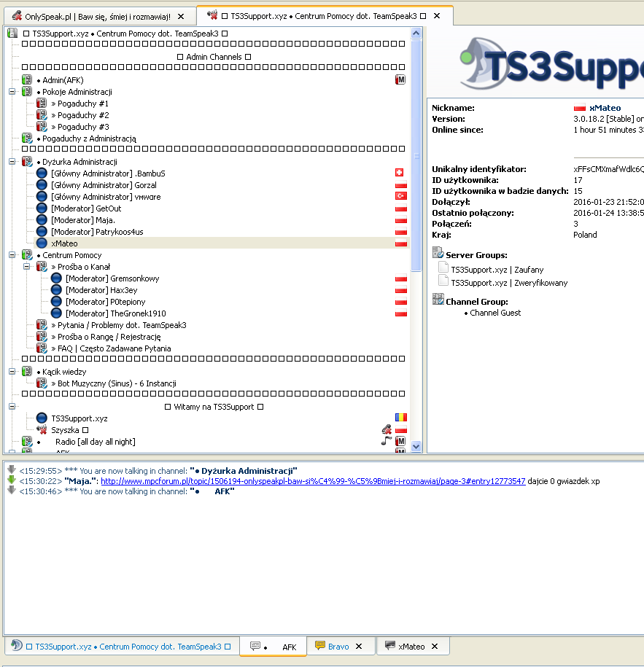Image resolution: width=644 pixels, height=667 pixels.
Task: Open the AFK channel chat tab
Action: 273,647
